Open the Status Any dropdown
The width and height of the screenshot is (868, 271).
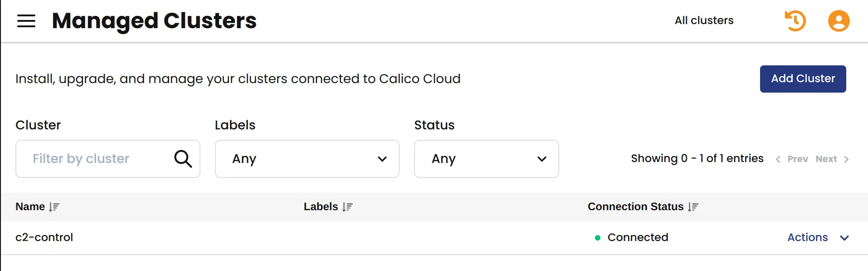pos(486,159)
